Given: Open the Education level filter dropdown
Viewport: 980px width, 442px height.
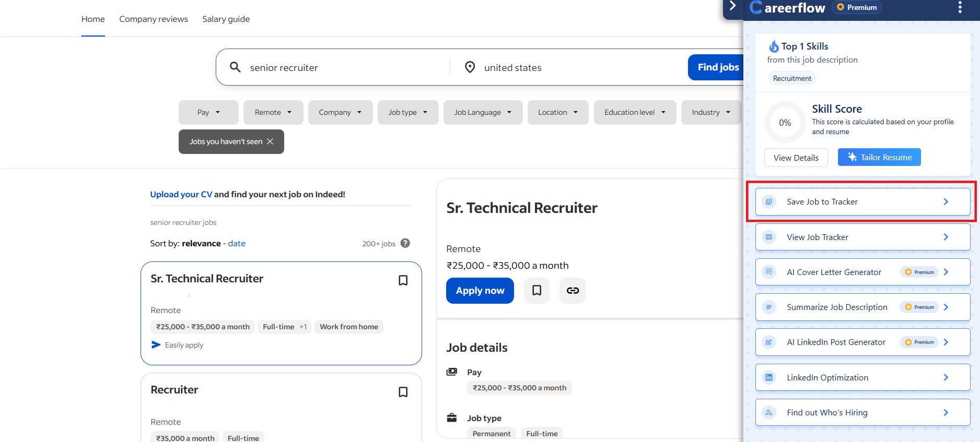Looking at the screenshot, I should 635,112.
